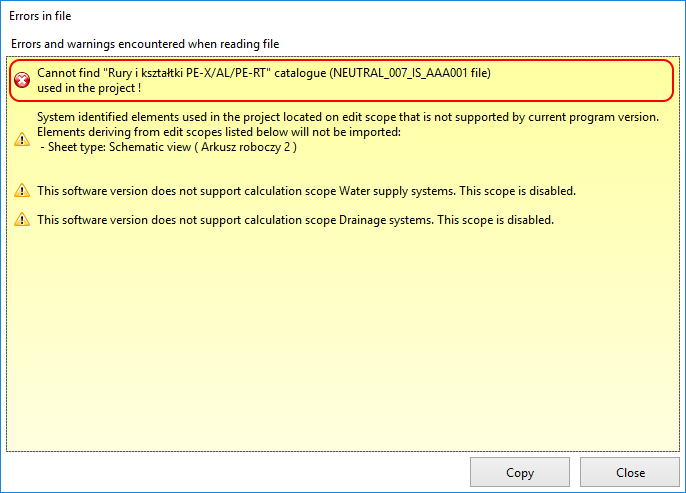Select the "Cannot find" catalogue error line
Screen dimensions: 686x493
coord(264,73)
